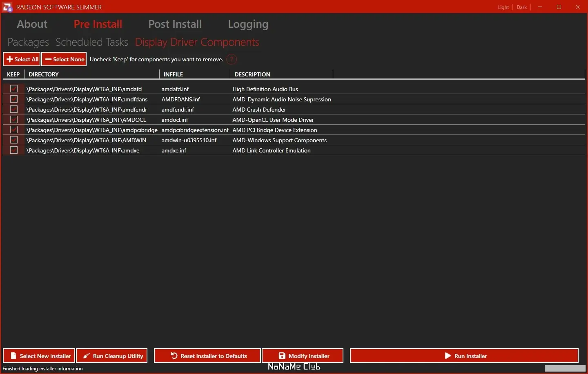Viewport: 588px width, 374px height.
Task: Select the WT6A_INF\amdfdans directory path
Action: tap(87, 99)
